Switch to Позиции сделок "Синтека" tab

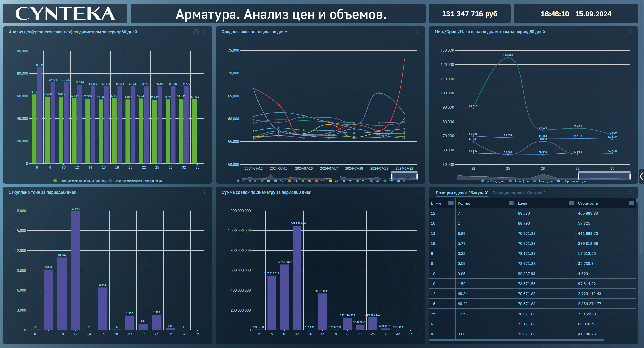point(519,193)
